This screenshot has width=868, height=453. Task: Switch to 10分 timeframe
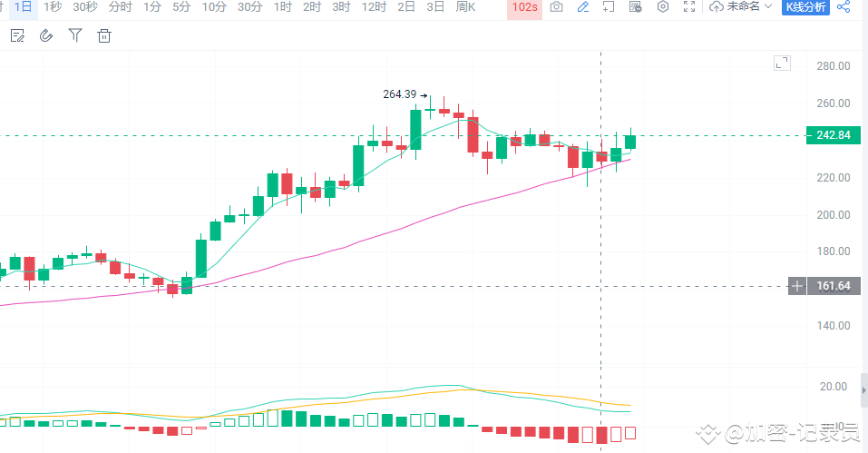214,7
